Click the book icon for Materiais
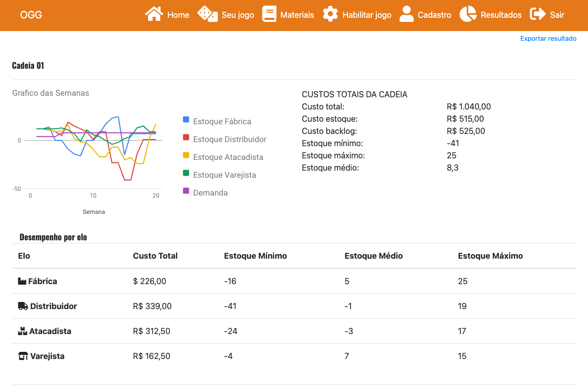588x387 pixels. click(x=269, y=14)
